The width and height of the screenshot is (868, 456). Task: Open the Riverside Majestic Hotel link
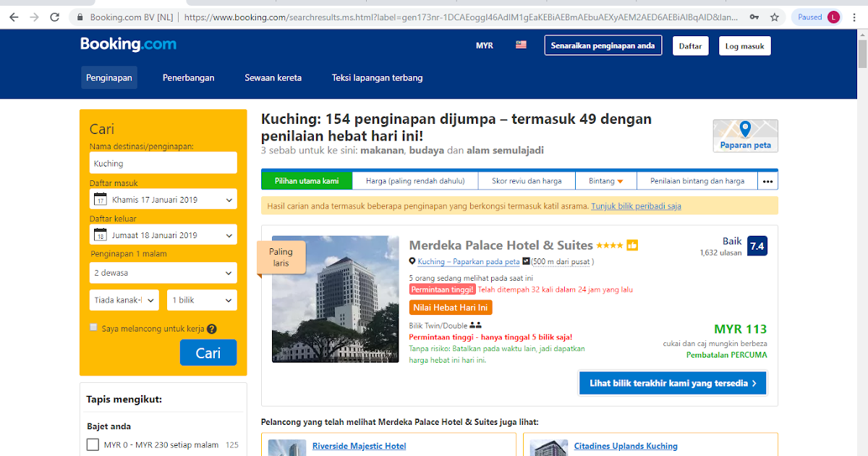tap(359, 446)
